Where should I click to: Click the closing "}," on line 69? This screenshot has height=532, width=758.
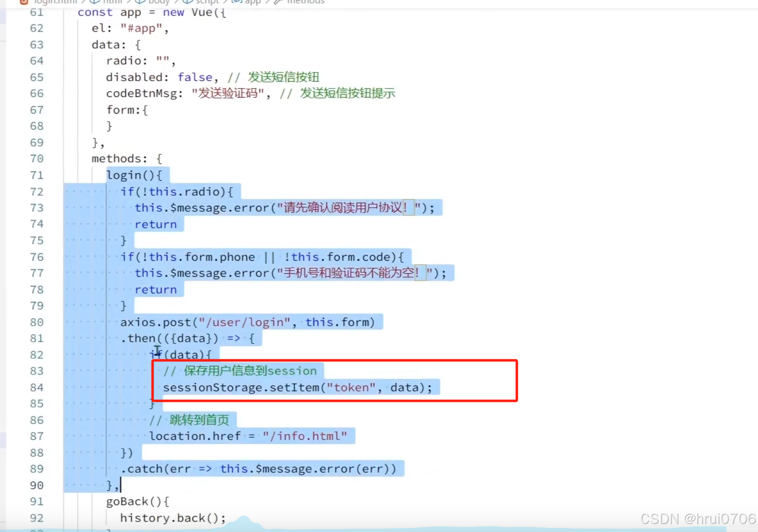(98, 143)
